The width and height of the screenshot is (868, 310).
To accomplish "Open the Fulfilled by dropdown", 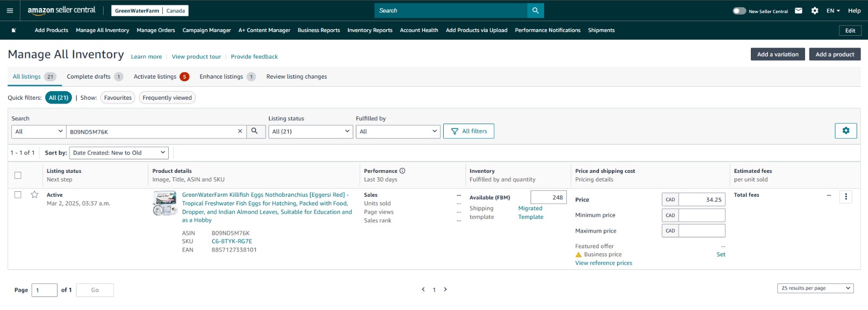I will 398,131.
